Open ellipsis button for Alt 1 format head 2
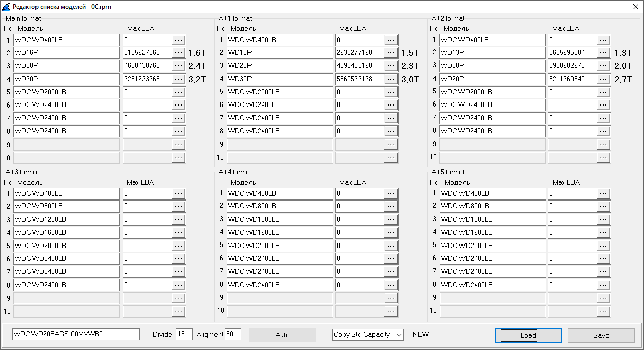Image resolution: width=644 pixels, height=350 pixels. coord(391,53)
